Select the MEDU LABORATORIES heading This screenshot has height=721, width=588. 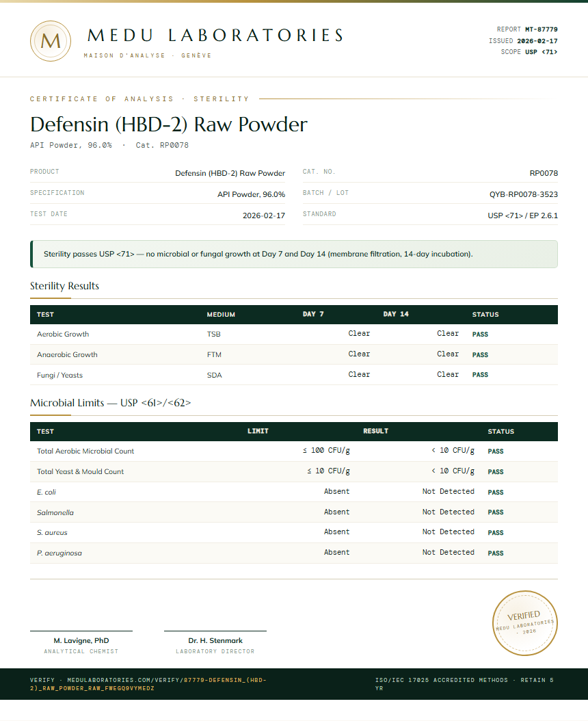point(215,36)
